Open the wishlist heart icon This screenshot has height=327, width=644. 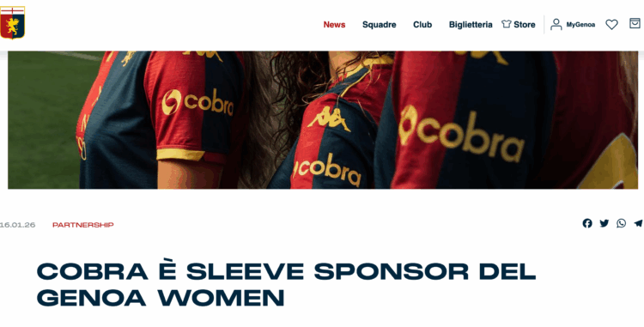click(611, 25)
